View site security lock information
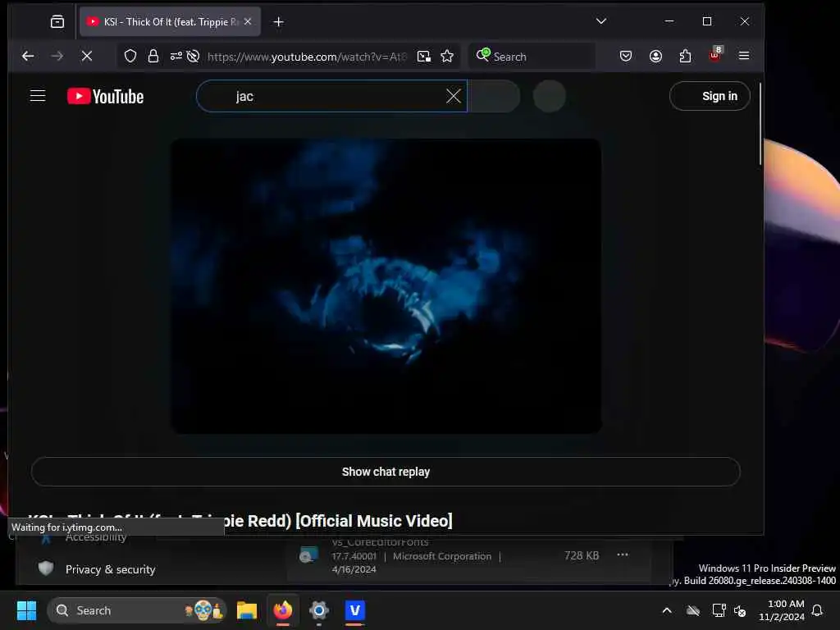 click(153, 57)
